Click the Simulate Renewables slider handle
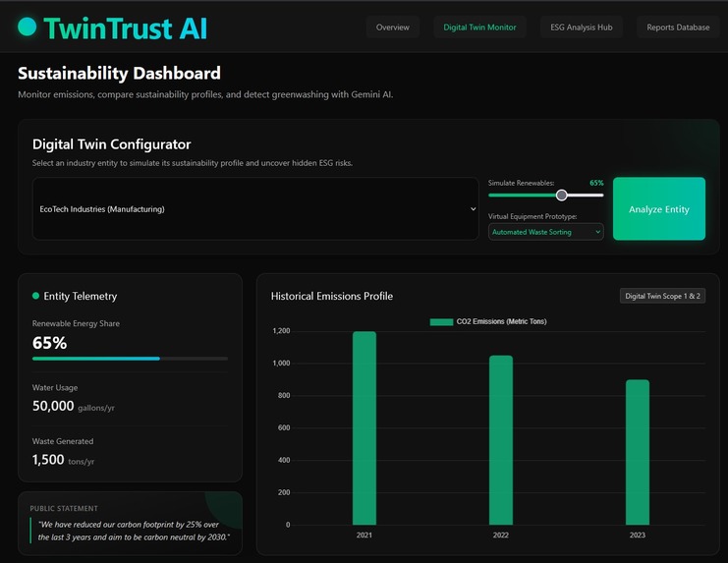The width and height of the screenshot is (728, 563). point(561,195)
